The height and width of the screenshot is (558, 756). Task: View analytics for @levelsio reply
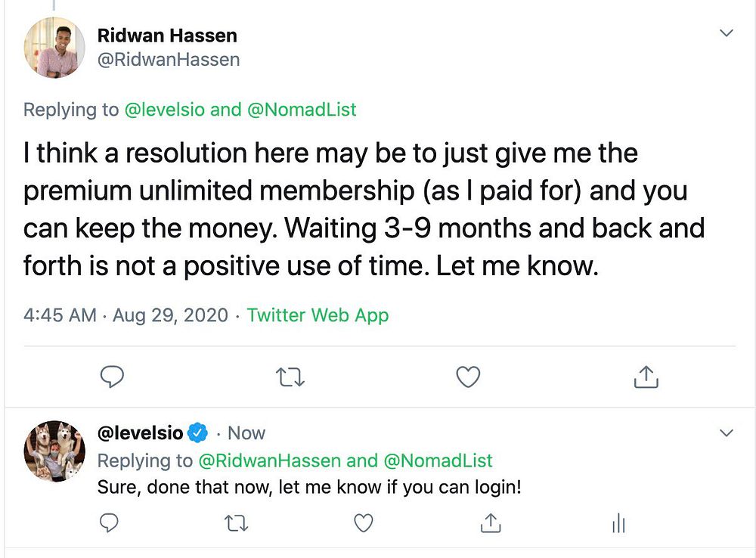pyautogui.click(x=618, y=522)
